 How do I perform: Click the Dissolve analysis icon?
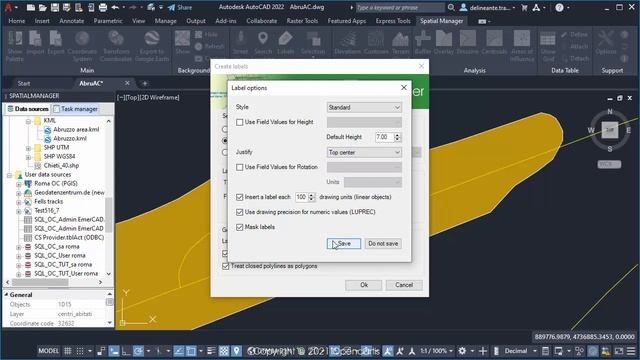(x=467, y=43)
